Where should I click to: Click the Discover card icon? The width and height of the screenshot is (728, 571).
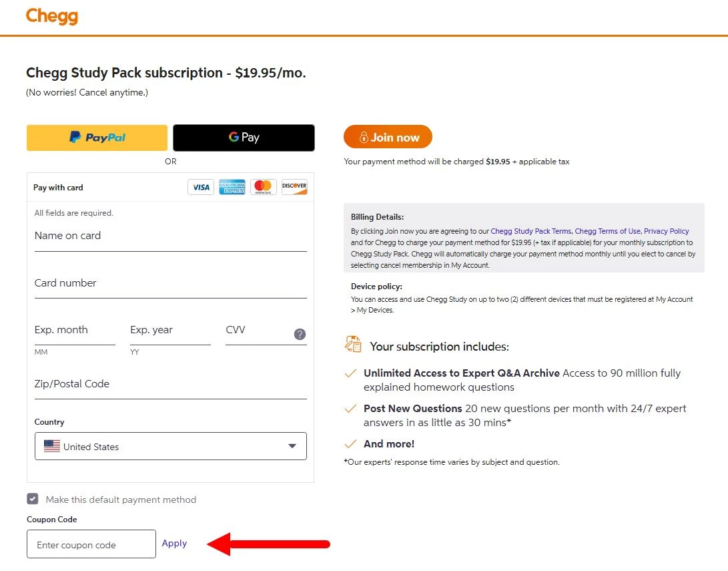294,187
